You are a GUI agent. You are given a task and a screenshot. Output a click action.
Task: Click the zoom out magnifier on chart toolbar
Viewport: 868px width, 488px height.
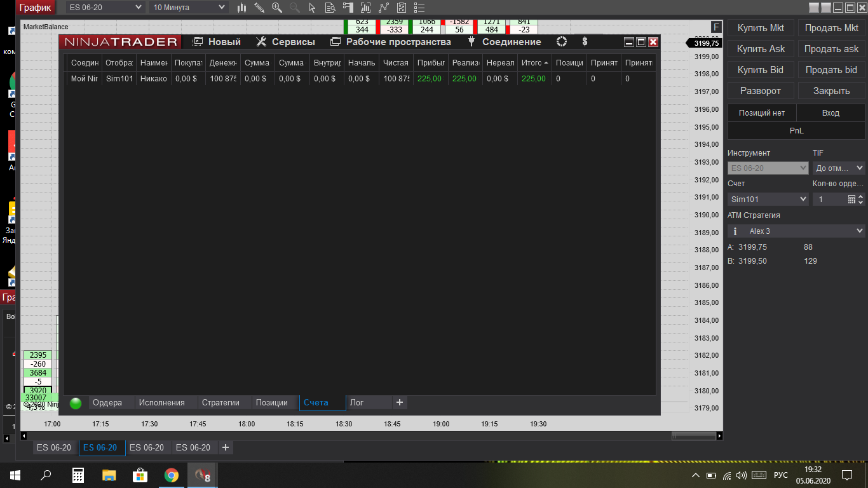click(x=294, y=8)
